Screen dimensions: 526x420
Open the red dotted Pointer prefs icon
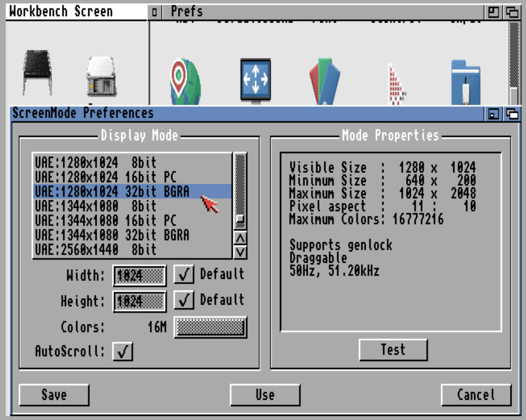pos(395,84)
